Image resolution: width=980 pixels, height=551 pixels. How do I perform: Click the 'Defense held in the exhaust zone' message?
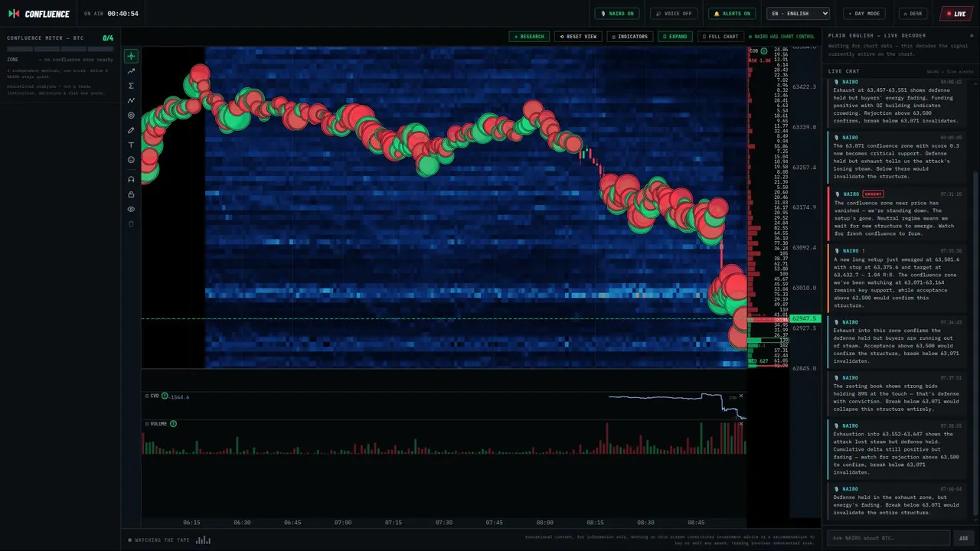point(897,500)
